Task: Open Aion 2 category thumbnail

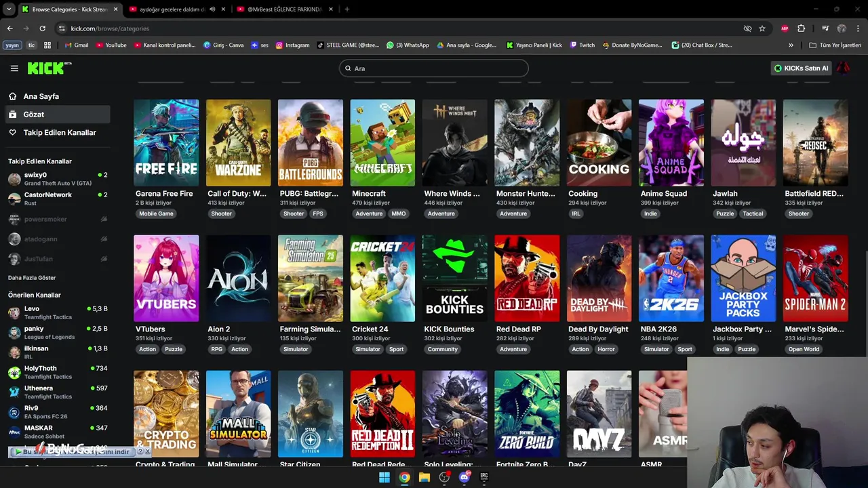Action: (238, 279)
